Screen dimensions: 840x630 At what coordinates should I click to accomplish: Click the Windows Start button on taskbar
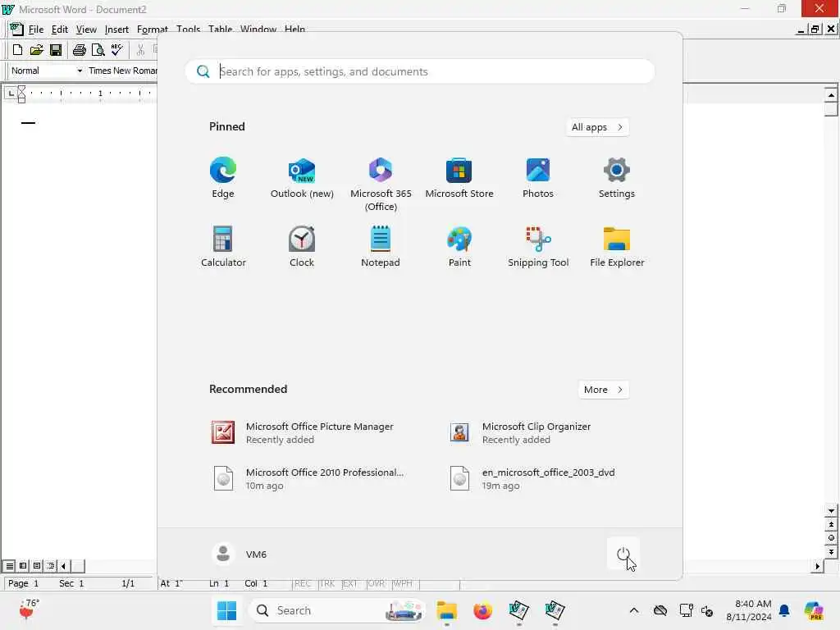pos(226,610)
